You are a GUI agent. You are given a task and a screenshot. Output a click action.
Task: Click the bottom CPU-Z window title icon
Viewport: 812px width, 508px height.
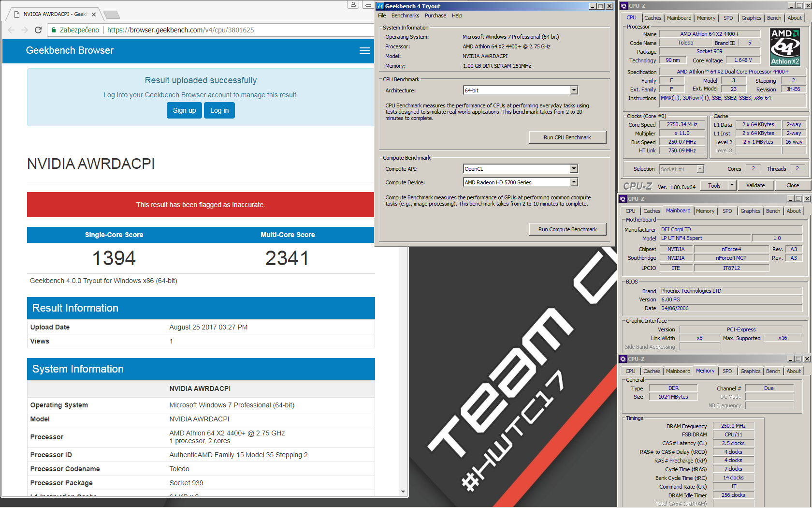[x=623, y=359]
